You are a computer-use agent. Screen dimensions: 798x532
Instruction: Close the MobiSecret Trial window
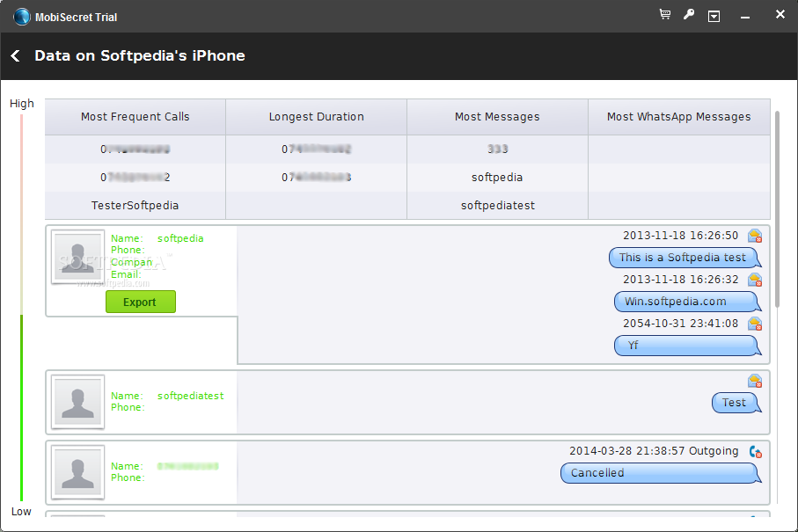780,14
